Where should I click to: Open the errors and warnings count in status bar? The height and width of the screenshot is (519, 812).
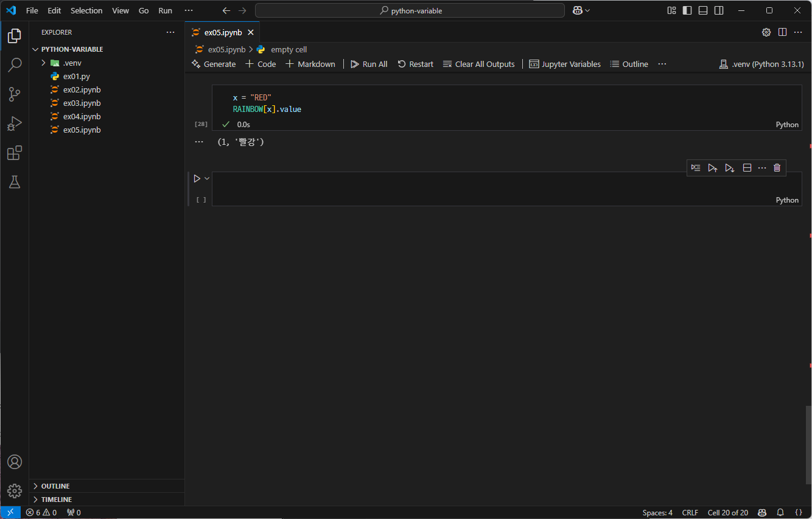click(x=41, y=512)
